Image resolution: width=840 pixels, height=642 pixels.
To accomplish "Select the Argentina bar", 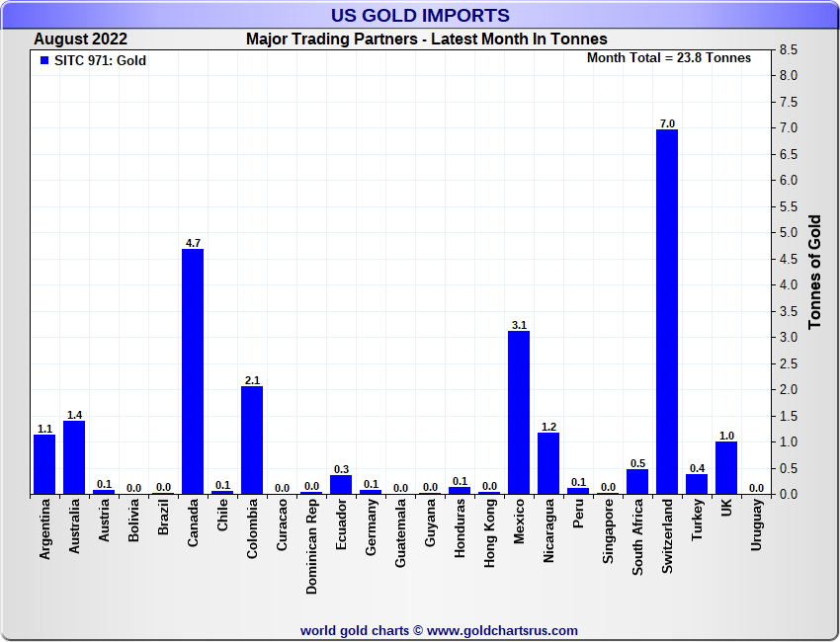I will [x=44, y=464].
